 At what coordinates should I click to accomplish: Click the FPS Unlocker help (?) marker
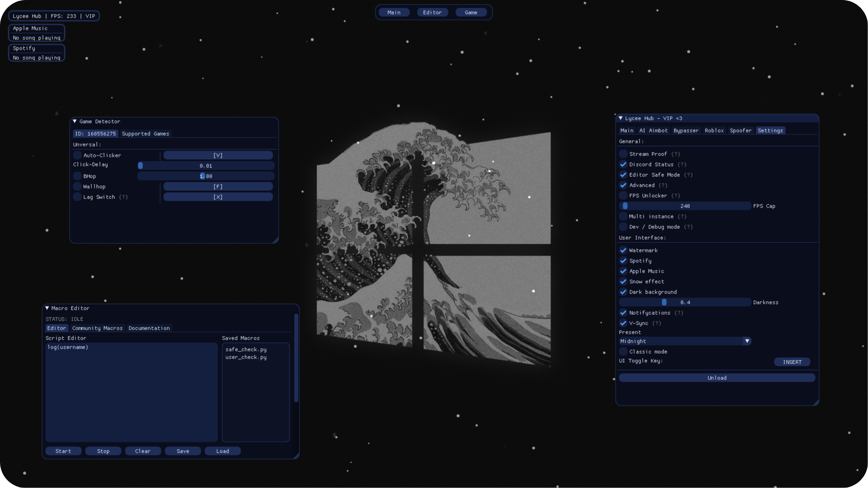(x=676, y=195)
